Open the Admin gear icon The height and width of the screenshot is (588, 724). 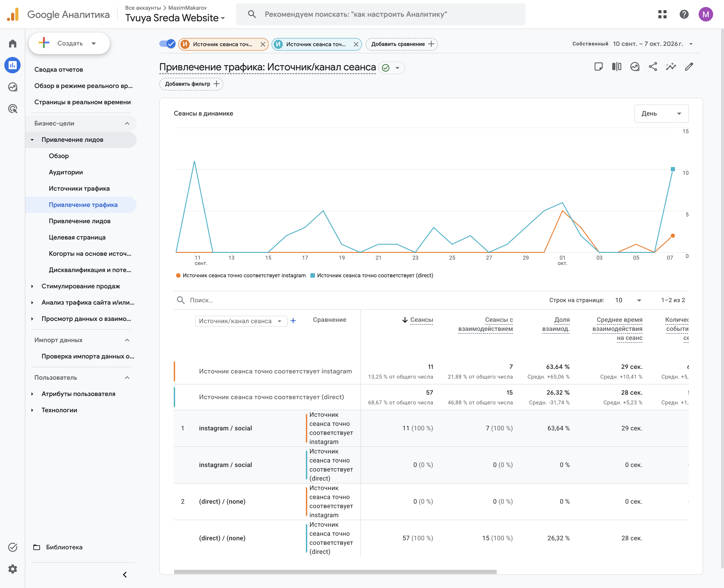12,569
